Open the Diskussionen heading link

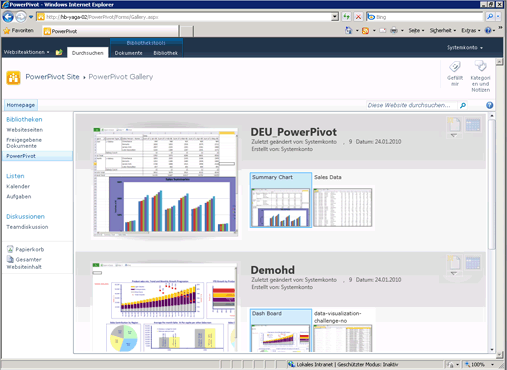[x=25, y=217]
